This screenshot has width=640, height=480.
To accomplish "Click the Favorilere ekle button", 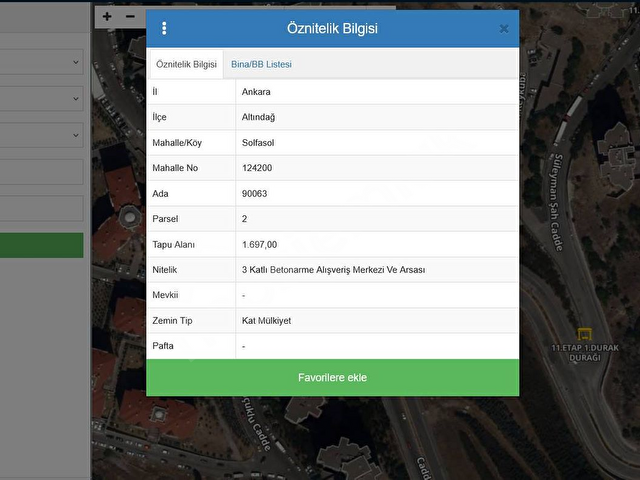I will point(333,378).
